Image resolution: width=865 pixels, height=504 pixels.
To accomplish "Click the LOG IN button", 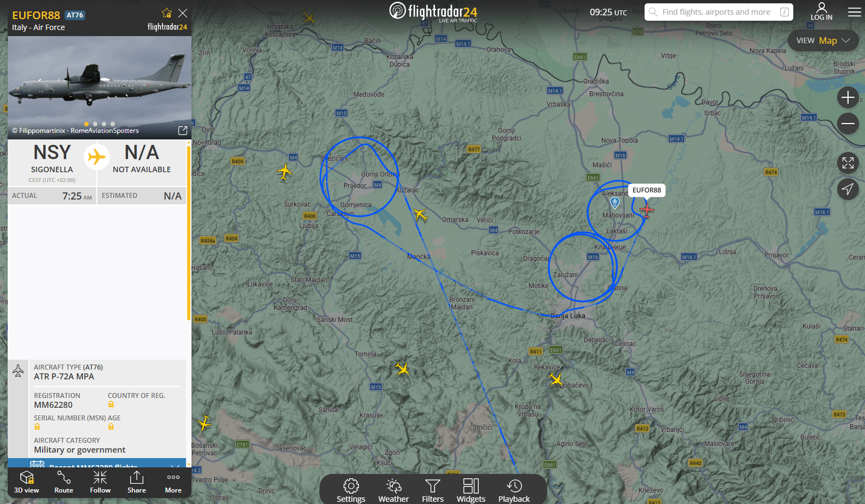I will (821, 11).
